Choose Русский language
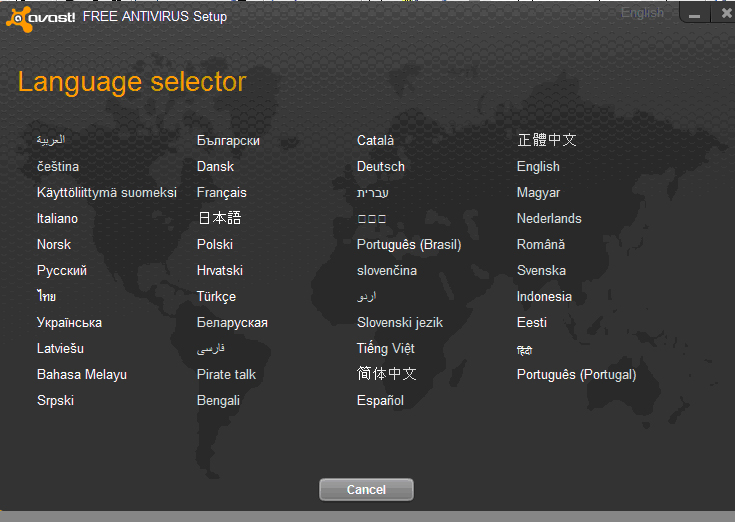Viewport: 735px width, 522px height. 62,271
